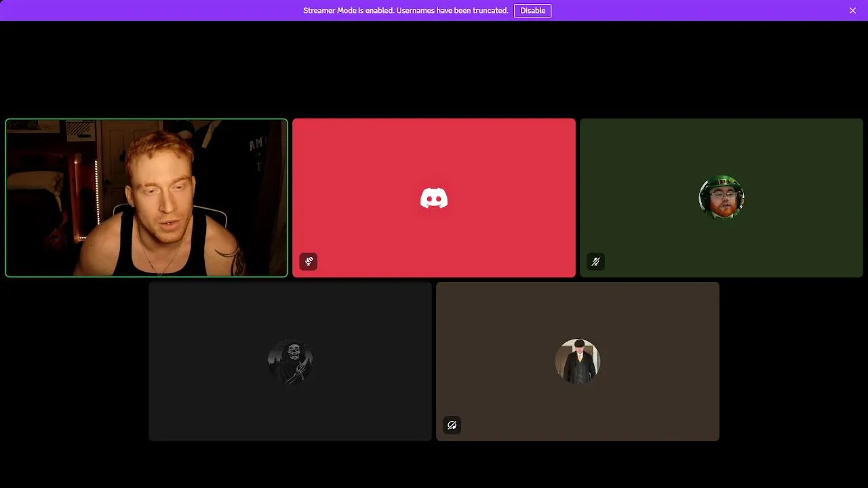Click the Discord logo in red tile
This screenshot has height=488, width=868.
coord(434,198)
